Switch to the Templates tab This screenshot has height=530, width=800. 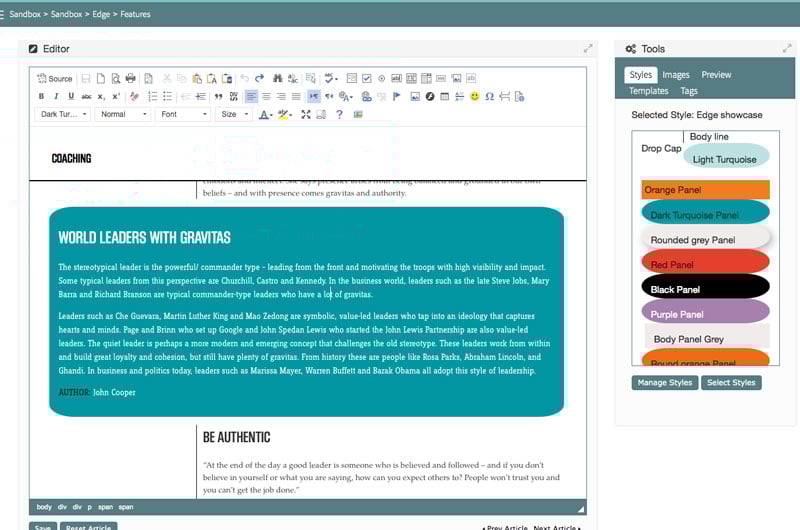[648, 91]
